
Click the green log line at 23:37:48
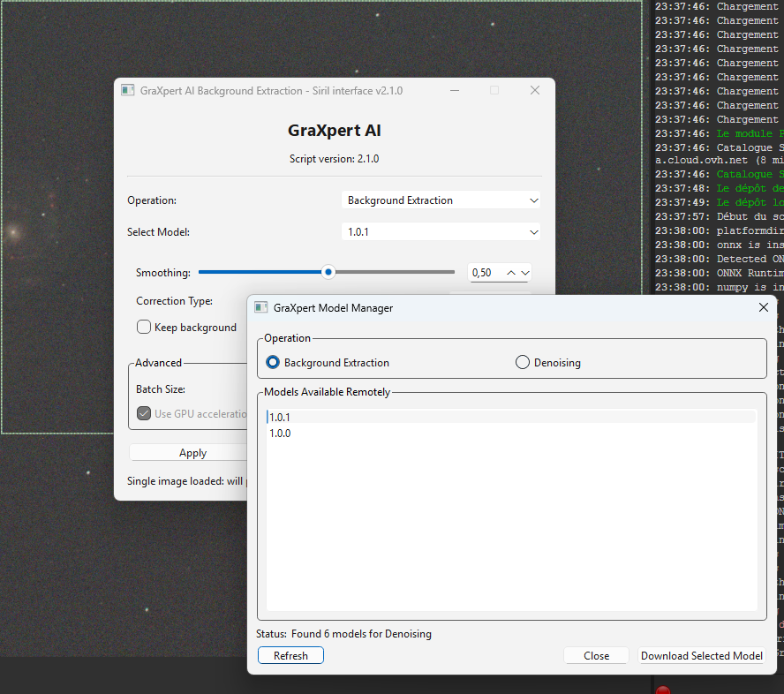point(719,188)
